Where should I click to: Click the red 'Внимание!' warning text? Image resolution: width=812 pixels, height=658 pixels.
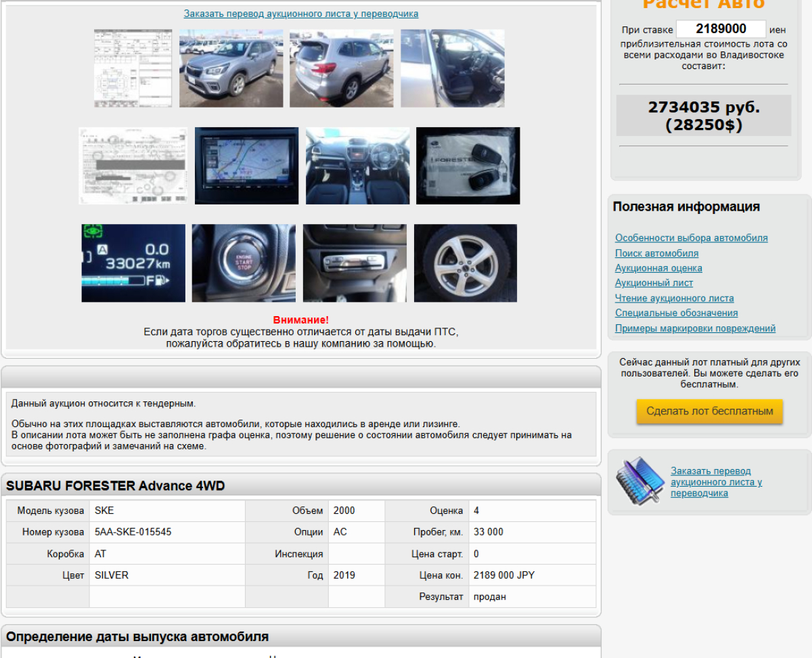click(x=301, y=320)
